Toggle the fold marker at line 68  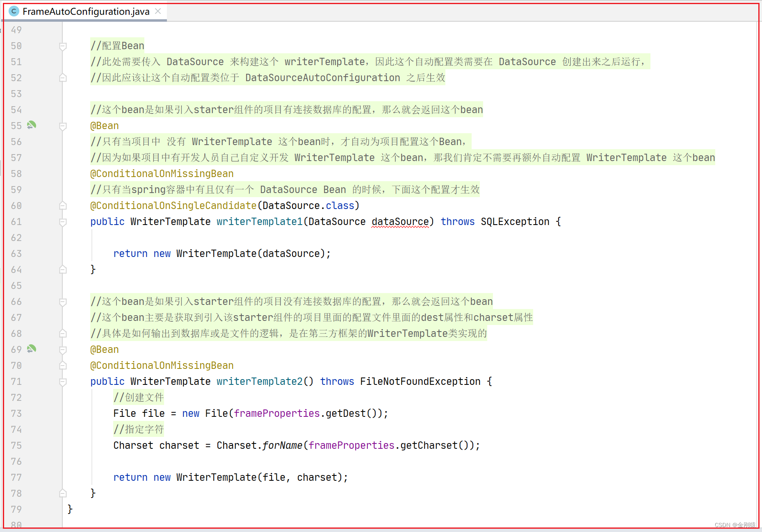pyautogui.click(x=63, y=333)
